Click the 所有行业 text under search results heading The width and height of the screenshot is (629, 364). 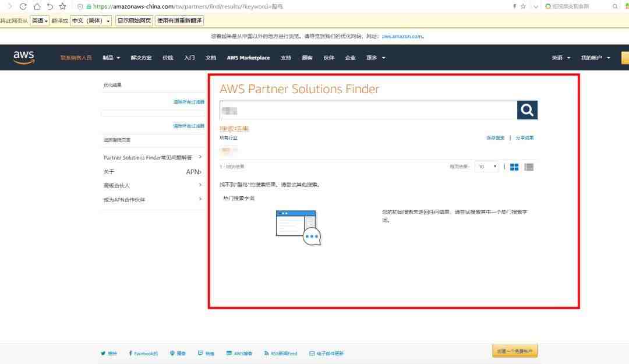point(228,137)
